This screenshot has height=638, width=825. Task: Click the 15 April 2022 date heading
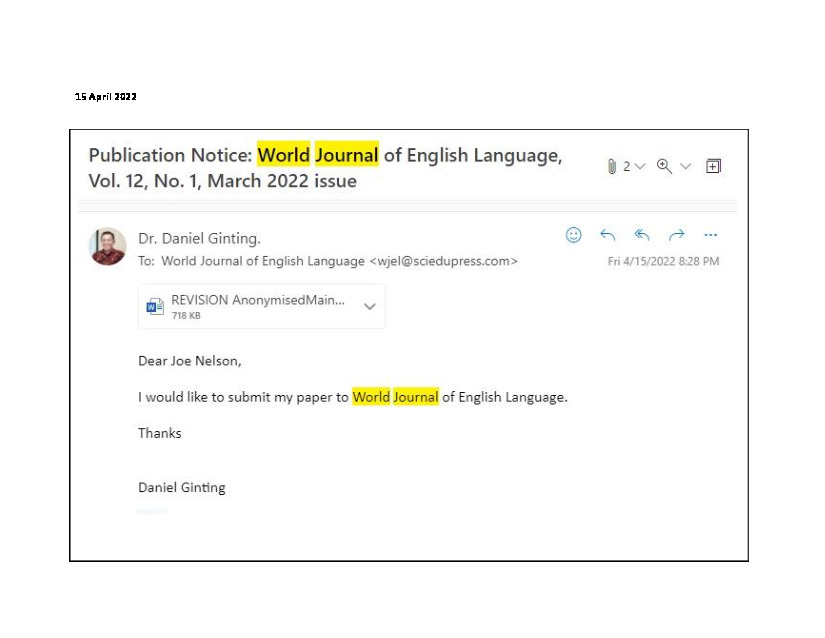(106, 96)
